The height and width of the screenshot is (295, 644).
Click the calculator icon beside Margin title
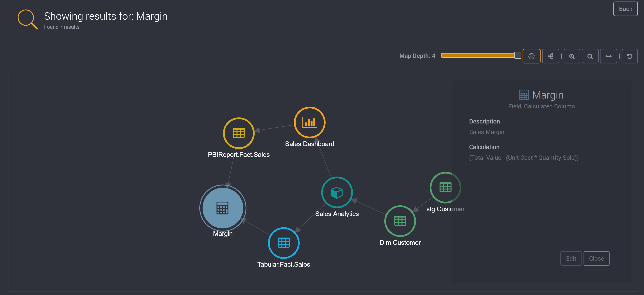pyautogui.click(x=524, y=95)
